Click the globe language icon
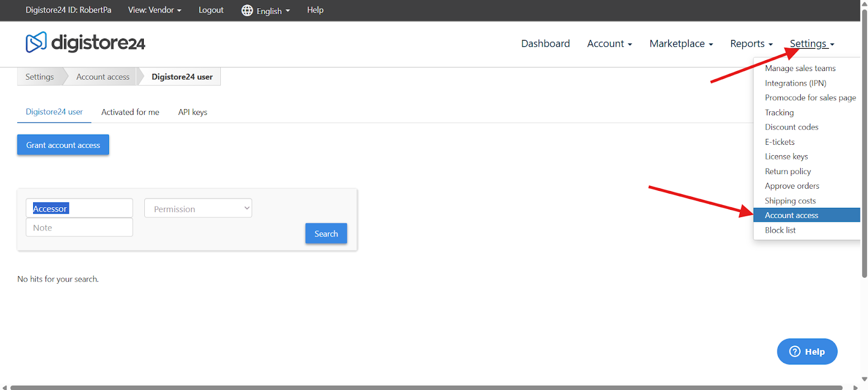868x390 pixels. (x=247, y=10)
